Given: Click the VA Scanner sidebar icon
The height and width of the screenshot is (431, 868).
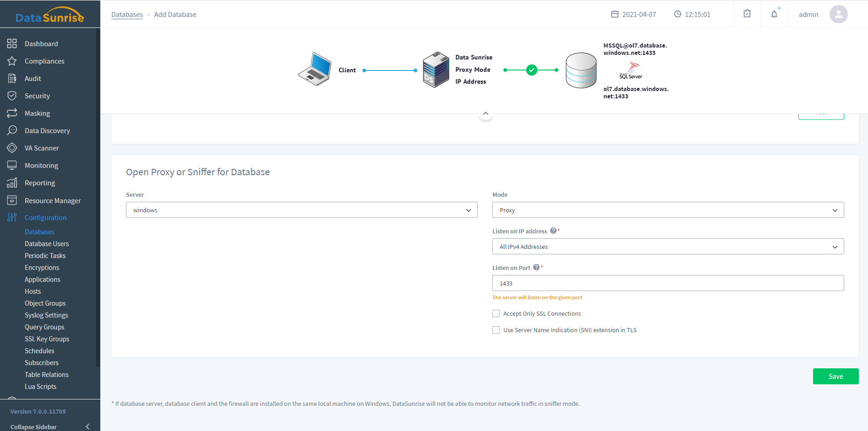Looking at the screenshot, I should (12, 148).
